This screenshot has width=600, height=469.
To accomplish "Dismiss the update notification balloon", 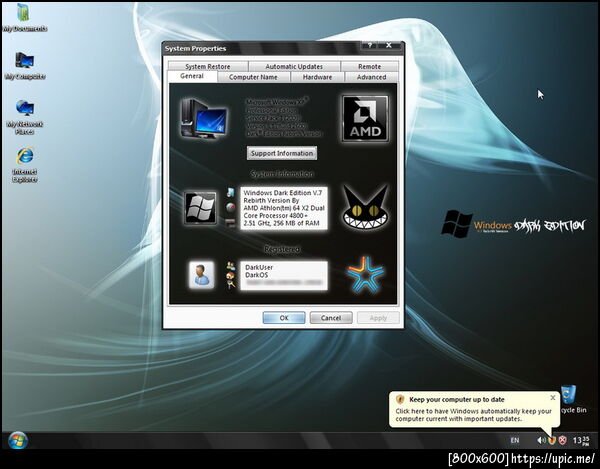I will pyautogui.click(x=553, y=398).
